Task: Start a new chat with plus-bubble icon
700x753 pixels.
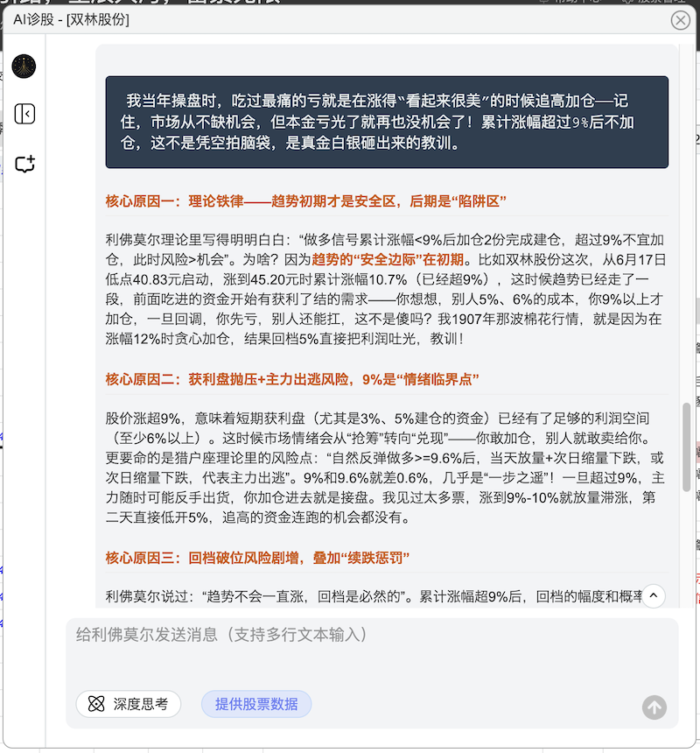Action: (x=24, y=164)
